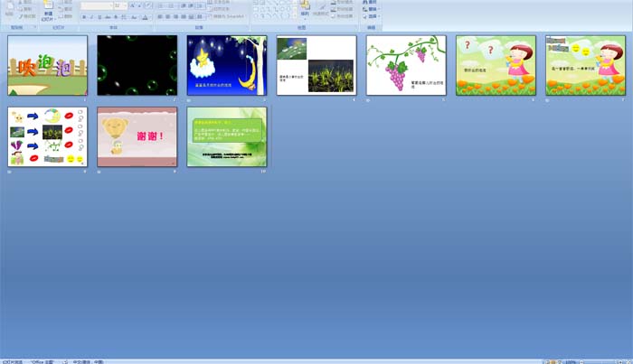Click the Numbering list icon

coord(171,5)
